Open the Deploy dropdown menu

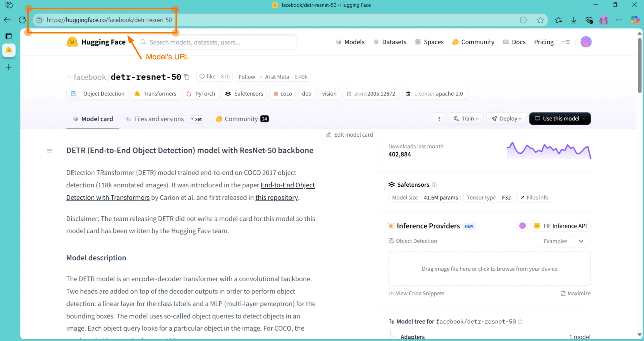pos(506,119)
